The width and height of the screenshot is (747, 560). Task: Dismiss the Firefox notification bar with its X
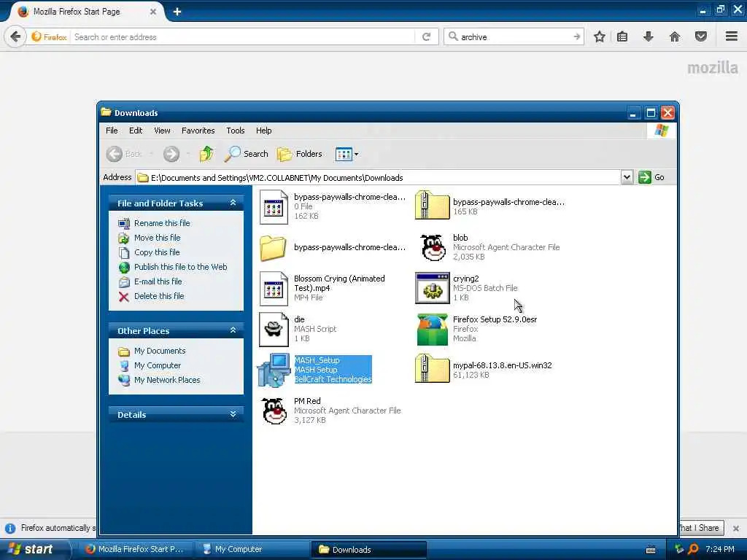tap(736, 528)
